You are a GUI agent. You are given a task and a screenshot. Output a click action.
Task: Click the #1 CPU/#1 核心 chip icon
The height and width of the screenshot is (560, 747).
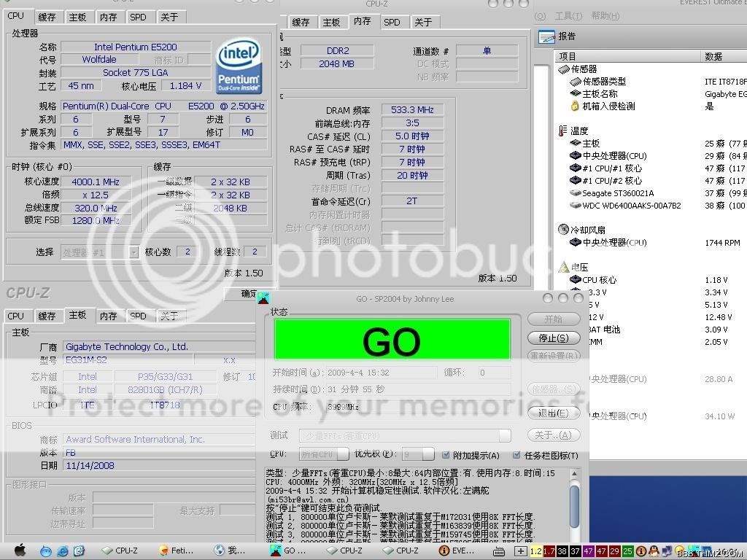[x=576, y=168]
